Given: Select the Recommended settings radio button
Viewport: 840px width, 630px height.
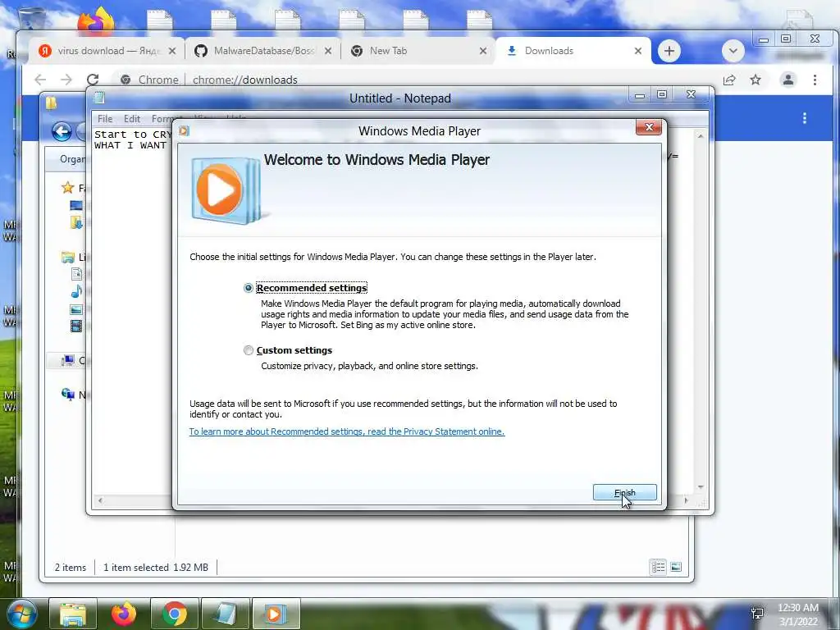Looking at the screenshot, I should point(248,288).
